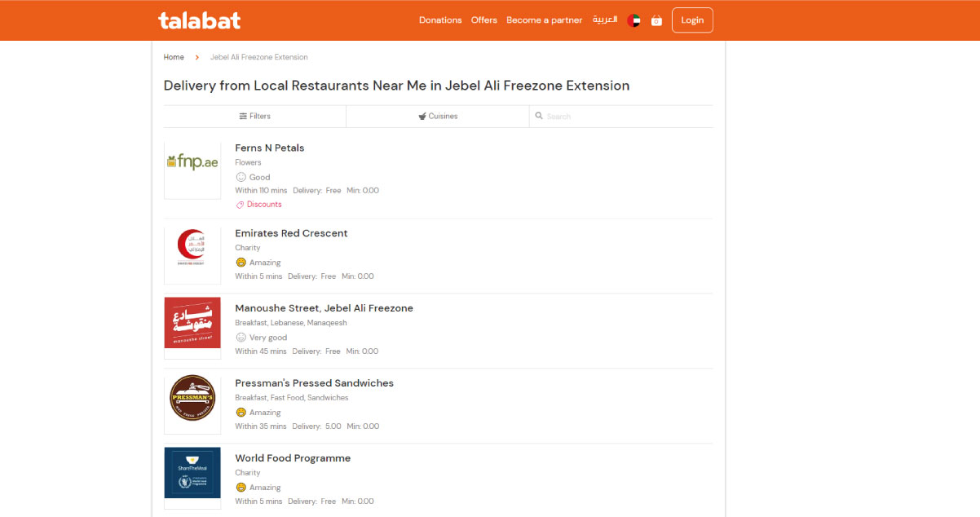Screen dimensions: 980x517
Task: Click the talabat logo
Action: coord(199,20)
